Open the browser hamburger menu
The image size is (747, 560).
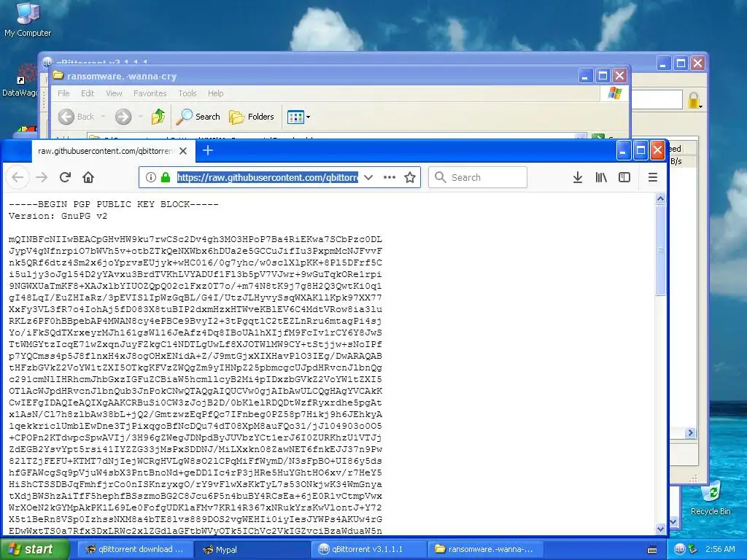653,178
